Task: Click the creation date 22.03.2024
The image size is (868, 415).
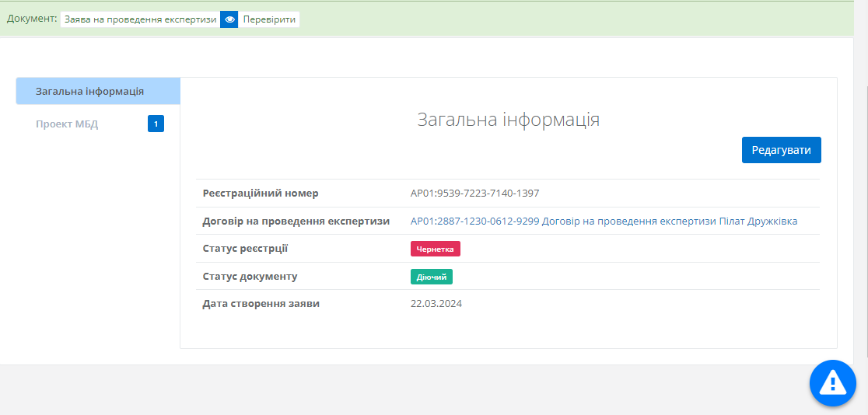Action: click(x=436, y=304)
